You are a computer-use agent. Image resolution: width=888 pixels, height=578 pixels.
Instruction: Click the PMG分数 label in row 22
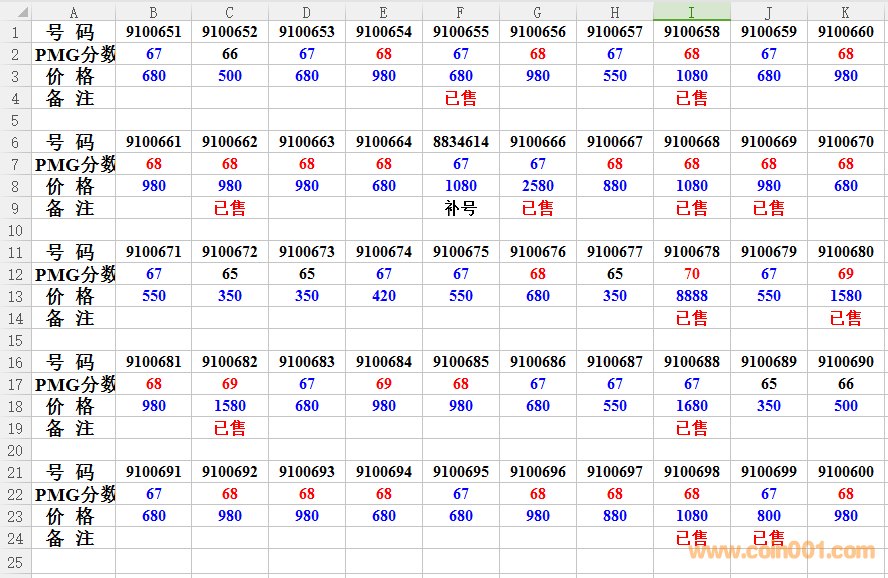click(x=75, y=494)
